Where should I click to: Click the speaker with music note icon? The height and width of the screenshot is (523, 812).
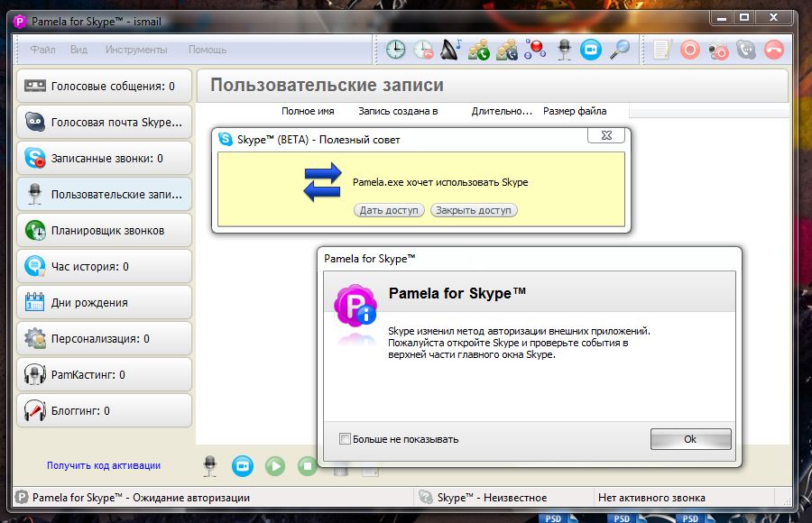[x=451, y=50]
